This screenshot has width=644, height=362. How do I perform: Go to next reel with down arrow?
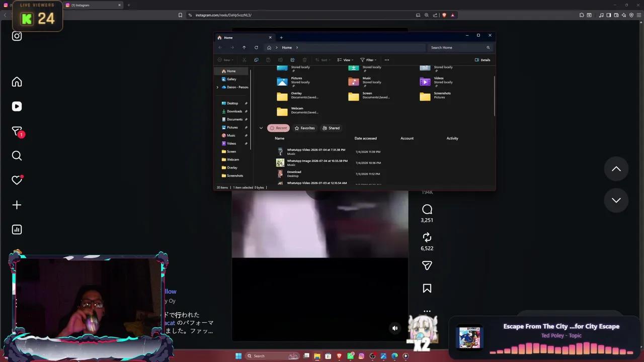[x=616, y=200]
